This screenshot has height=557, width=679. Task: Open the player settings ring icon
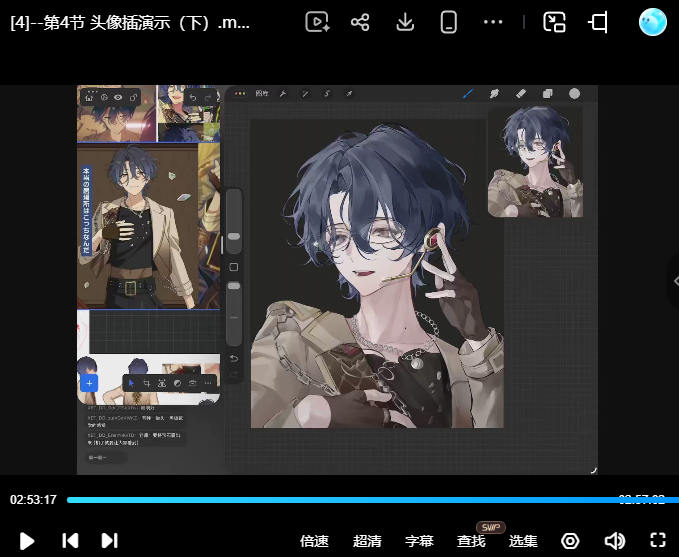(x=570, y=541)
